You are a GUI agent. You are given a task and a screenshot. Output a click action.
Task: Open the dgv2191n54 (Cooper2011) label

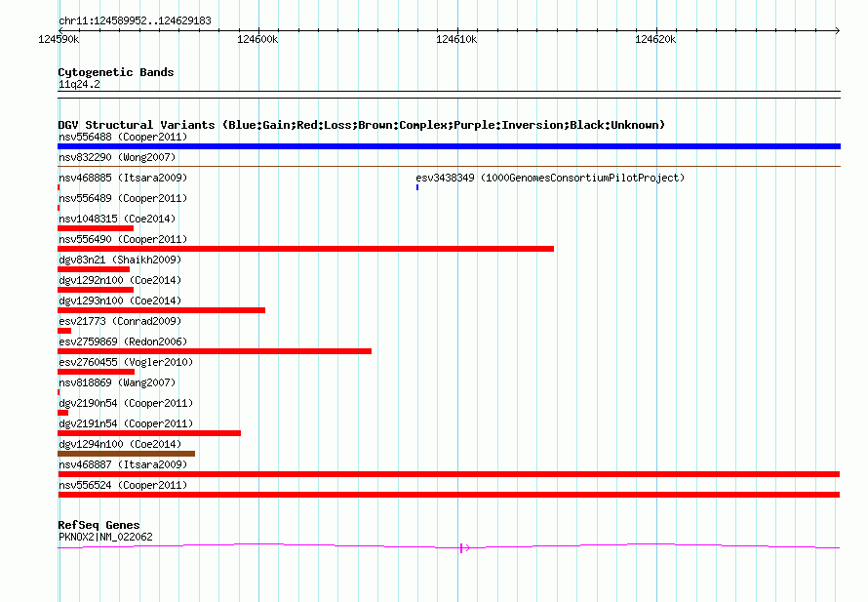click(x=126, y=423)
